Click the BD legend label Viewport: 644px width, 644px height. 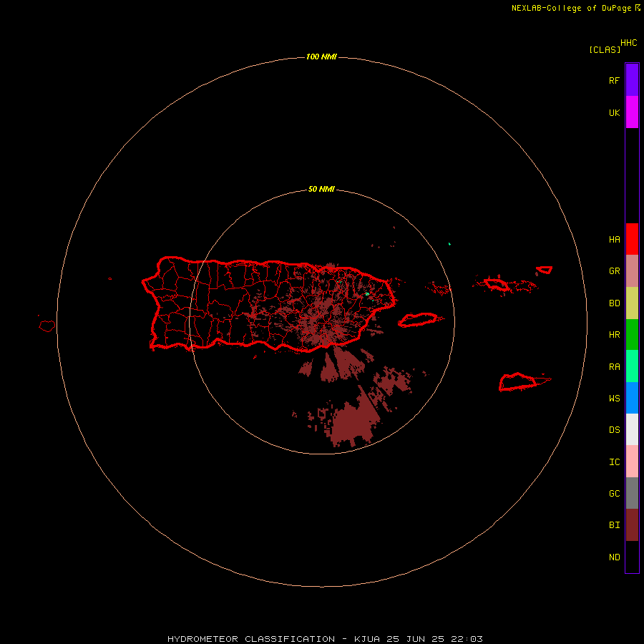pos(614,303)
